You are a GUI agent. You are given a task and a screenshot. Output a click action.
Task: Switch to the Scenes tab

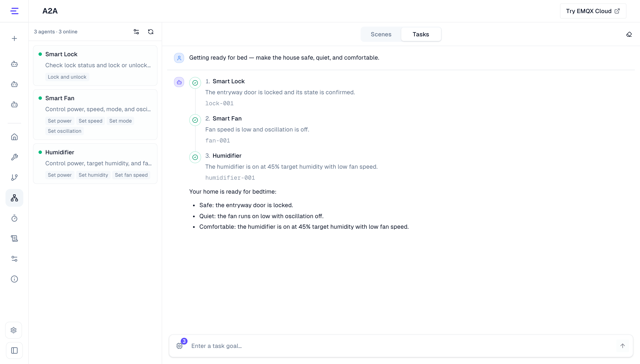(381, 34)
